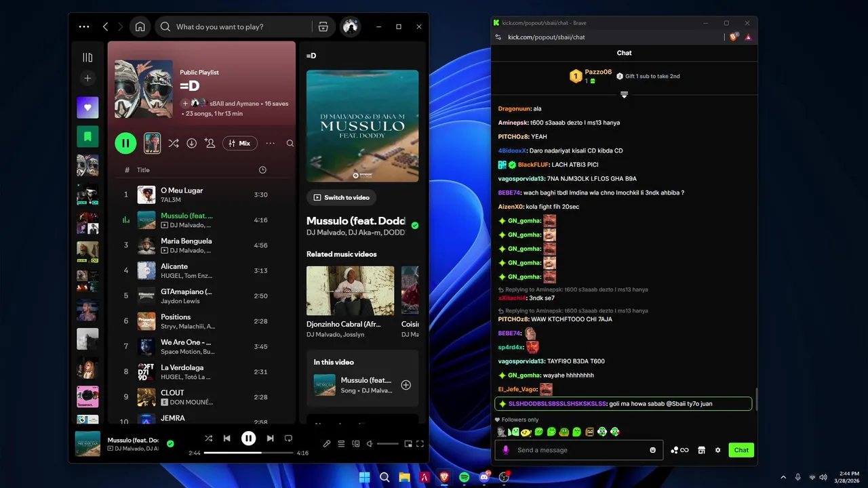Open Kick chat settings gear

tap(717, 450)
